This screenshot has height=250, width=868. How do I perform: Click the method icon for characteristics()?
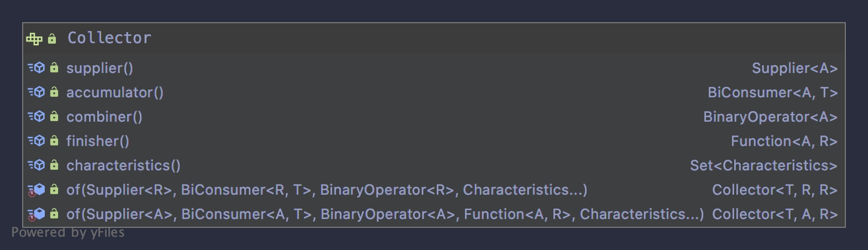(37, 165)
